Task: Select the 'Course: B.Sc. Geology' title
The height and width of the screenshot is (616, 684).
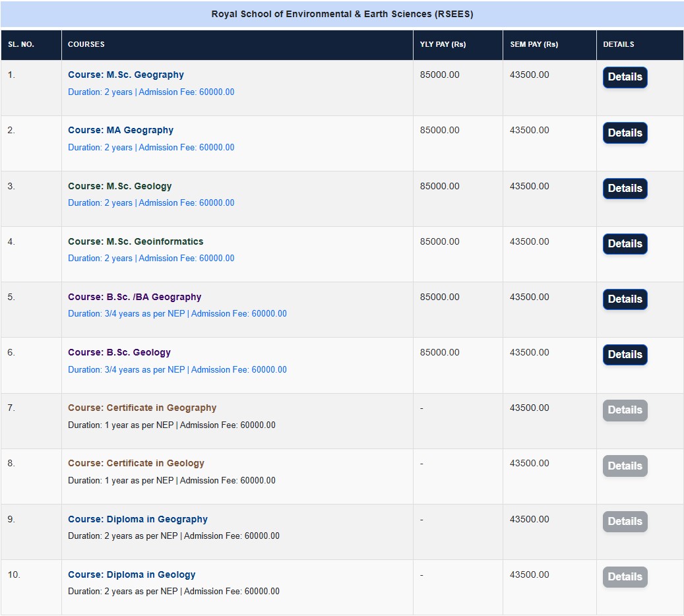Action: (x=119, y=352)
